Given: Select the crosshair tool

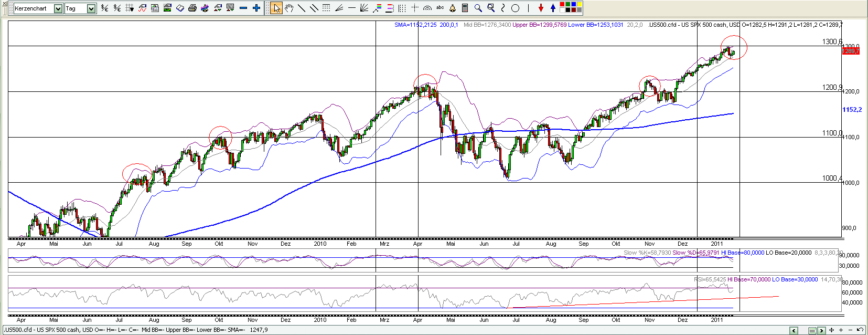Looking at the screenshot, I should 415,8.
